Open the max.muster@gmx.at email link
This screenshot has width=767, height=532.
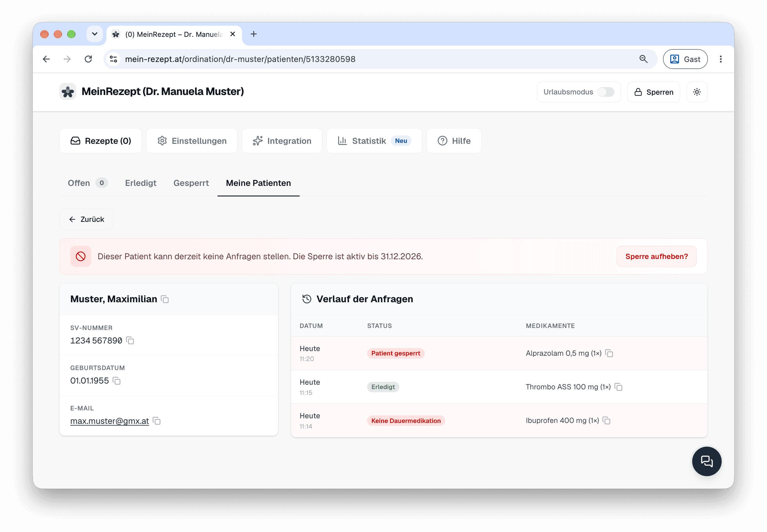[x=109, y=421]
